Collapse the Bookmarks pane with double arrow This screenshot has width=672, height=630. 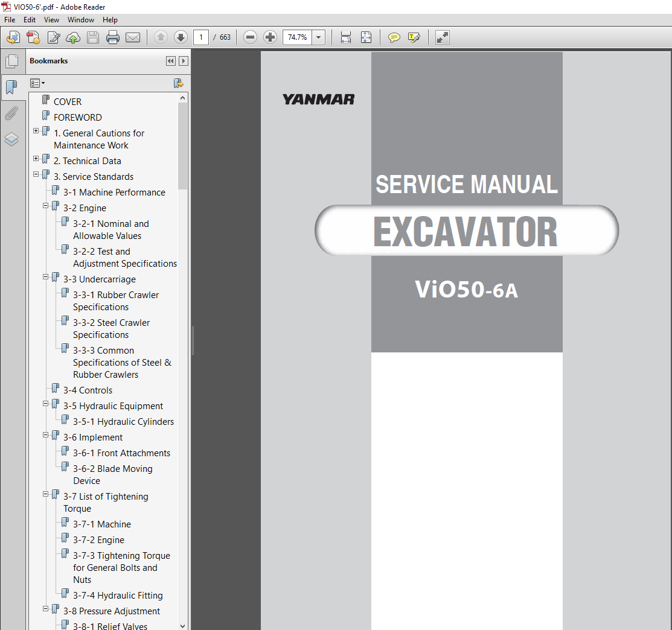[171, 61]
